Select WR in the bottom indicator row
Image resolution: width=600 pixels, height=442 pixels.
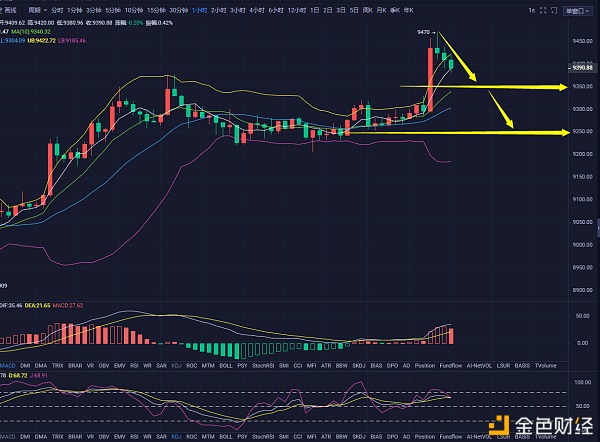point(147,436)
